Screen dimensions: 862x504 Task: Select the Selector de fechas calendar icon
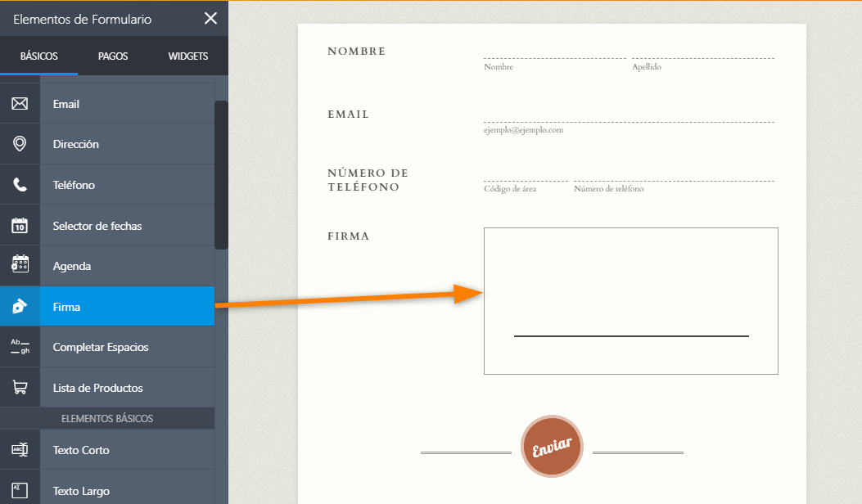pos(20,226)
